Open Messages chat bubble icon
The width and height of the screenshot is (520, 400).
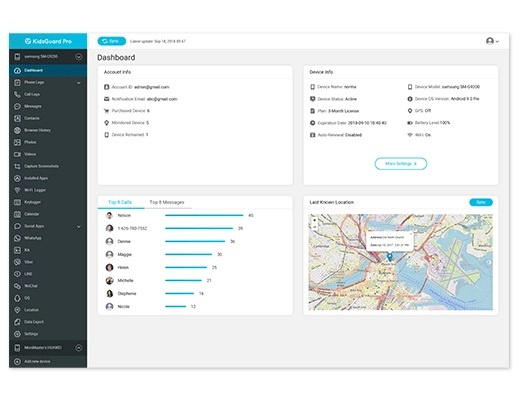click(x=17, y=106)
